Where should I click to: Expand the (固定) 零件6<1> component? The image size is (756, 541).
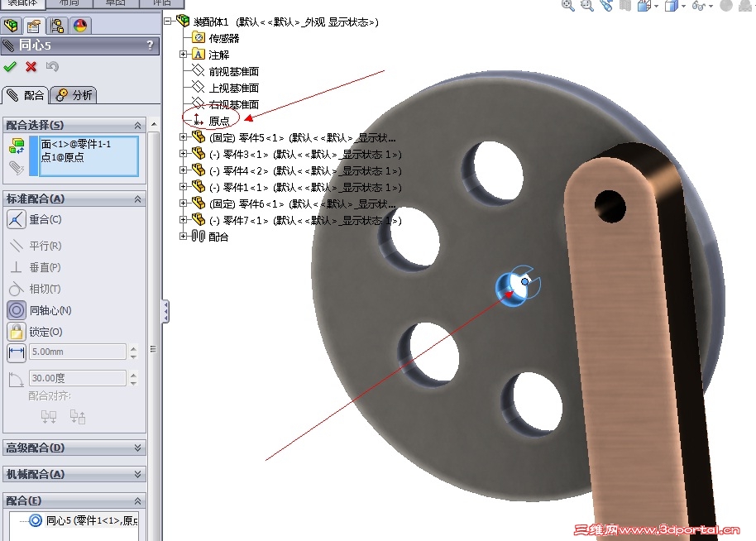(184, 203)
